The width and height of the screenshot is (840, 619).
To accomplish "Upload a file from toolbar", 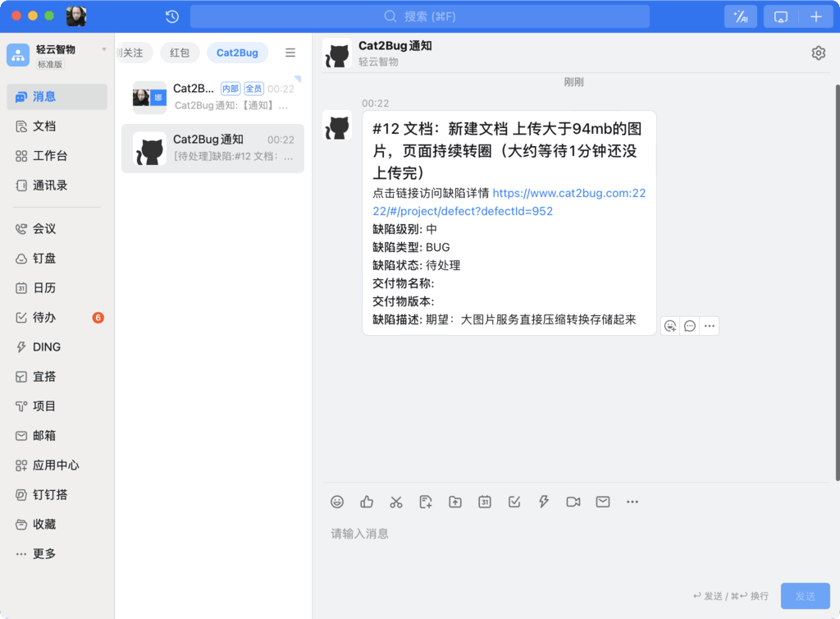I will (x=455, y=502).
